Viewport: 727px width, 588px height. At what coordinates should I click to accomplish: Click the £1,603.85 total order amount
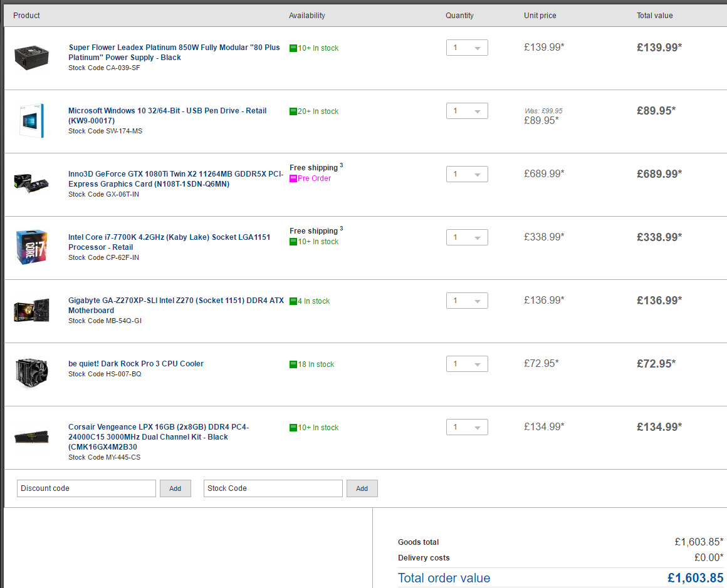coord(696,578)
